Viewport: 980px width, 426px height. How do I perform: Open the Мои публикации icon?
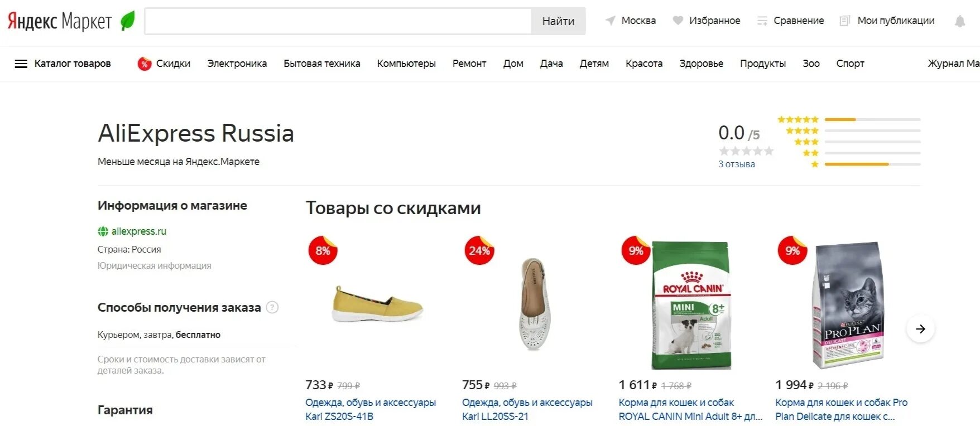845,21
